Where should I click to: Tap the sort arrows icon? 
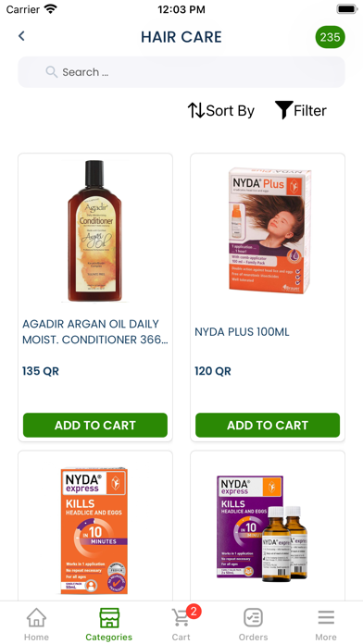[x=196, y=110]
